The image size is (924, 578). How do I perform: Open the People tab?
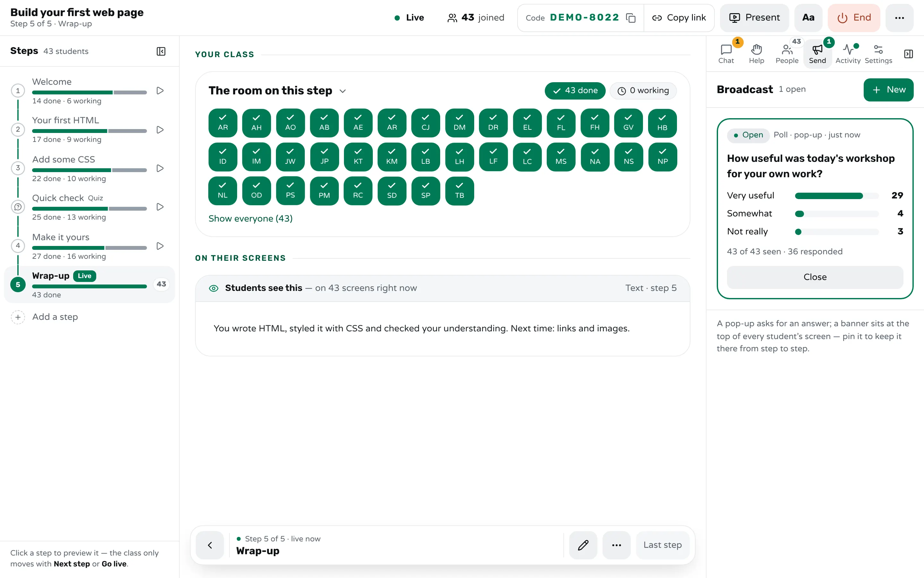[x=787, y=54]
